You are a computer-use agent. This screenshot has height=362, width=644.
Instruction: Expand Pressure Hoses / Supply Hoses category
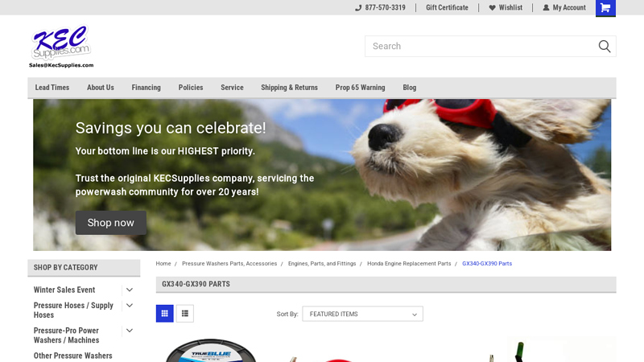pos(129,306)
